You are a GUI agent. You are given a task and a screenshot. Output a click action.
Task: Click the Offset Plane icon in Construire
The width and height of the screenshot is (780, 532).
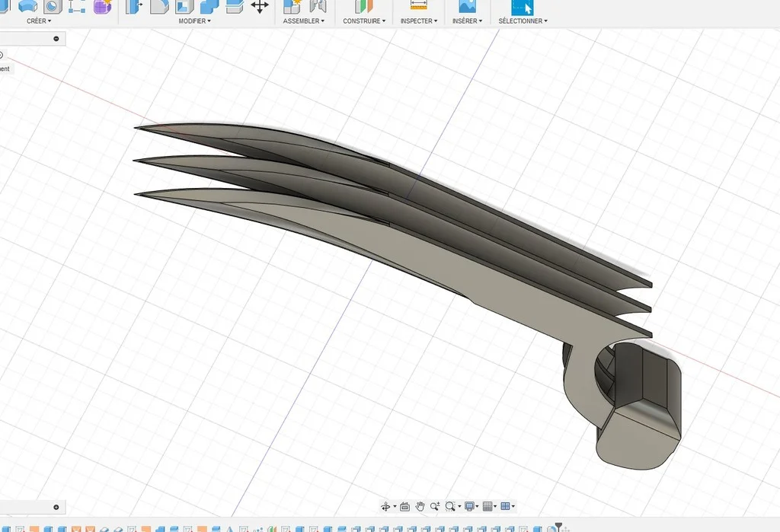[363, 6]
